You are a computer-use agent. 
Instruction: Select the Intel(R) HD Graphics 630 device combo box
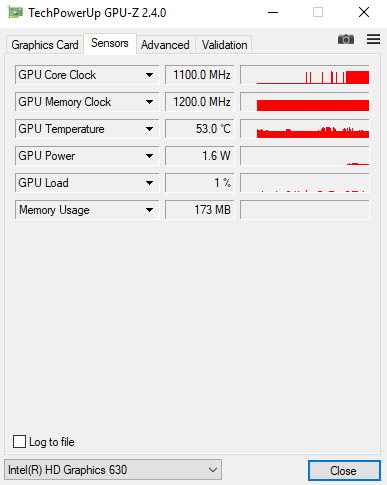113,470
